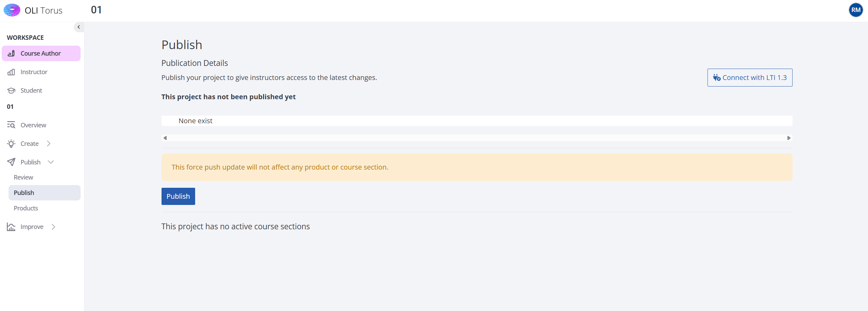Click the Instructor bar chart icon
Image resolution: width=868 pixels, height=311 pixels.
(11, 72)
